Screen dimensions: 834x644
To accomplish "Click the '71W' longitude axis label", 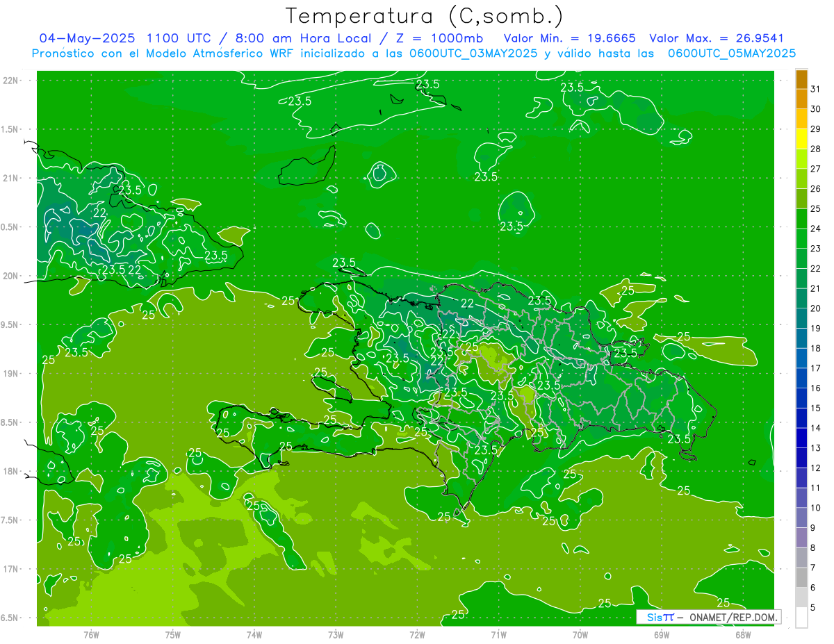I will coord(498,634).
